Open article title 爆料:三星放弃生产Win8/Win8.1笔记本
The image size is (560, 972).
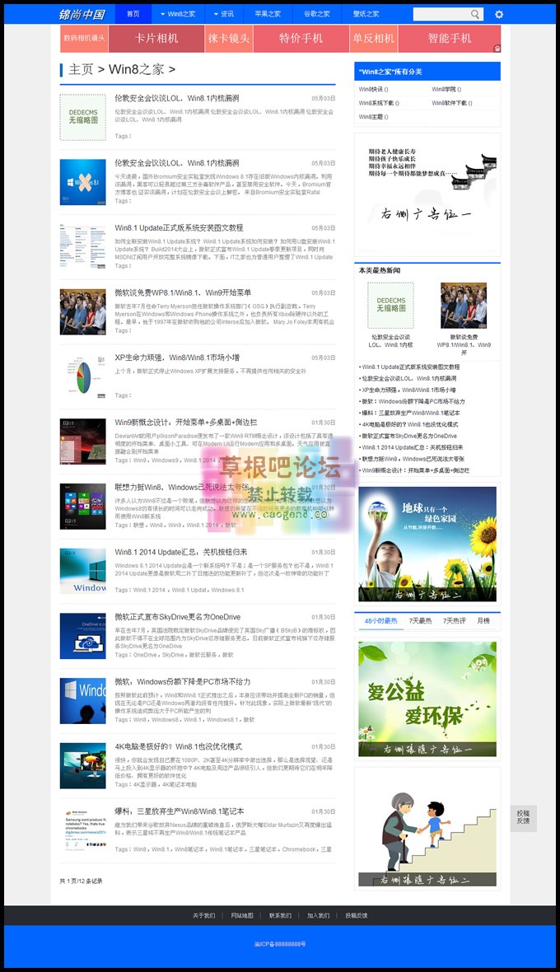(x=180, y=811)
